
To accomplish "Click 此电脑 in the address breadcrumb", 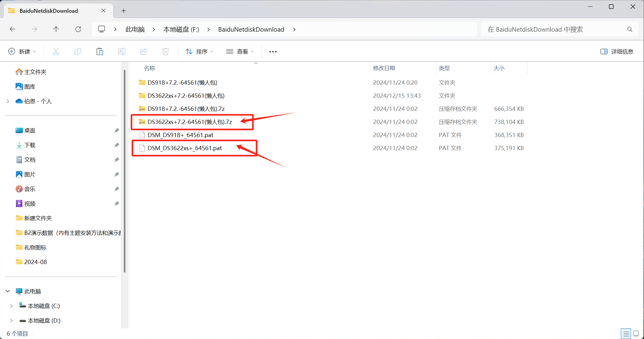I will pyautogui.click(x=135, y=29).
